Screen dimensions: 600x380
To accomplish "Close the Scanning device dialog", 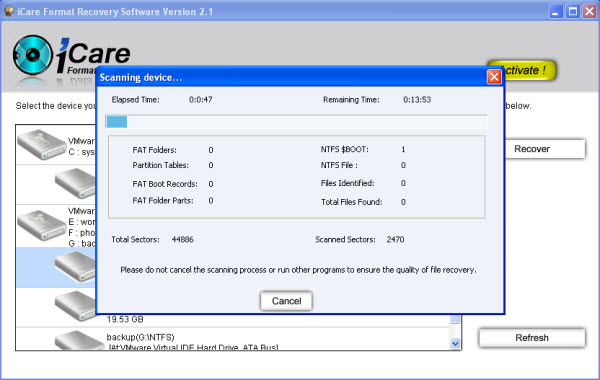I will pos(494,77).
